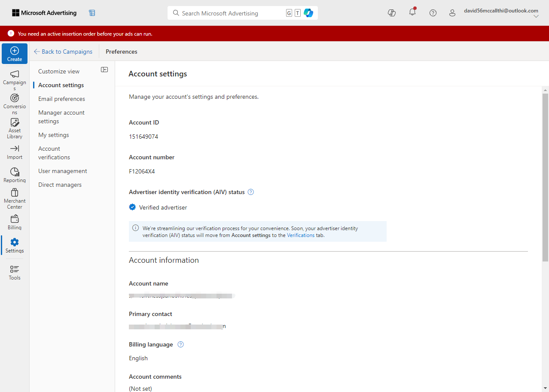Select Email preferences menu item
The height and width of the screenshot is (392, 549).
click(61, 99)
